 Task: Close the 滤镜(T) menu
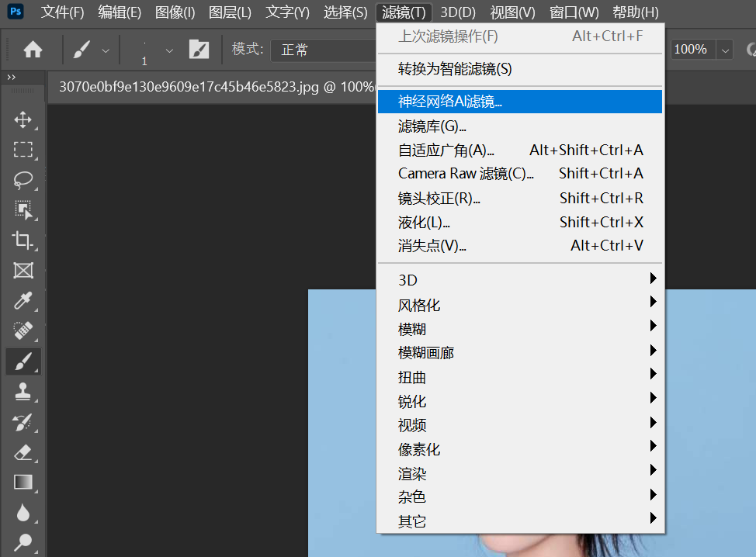(404, 12)
